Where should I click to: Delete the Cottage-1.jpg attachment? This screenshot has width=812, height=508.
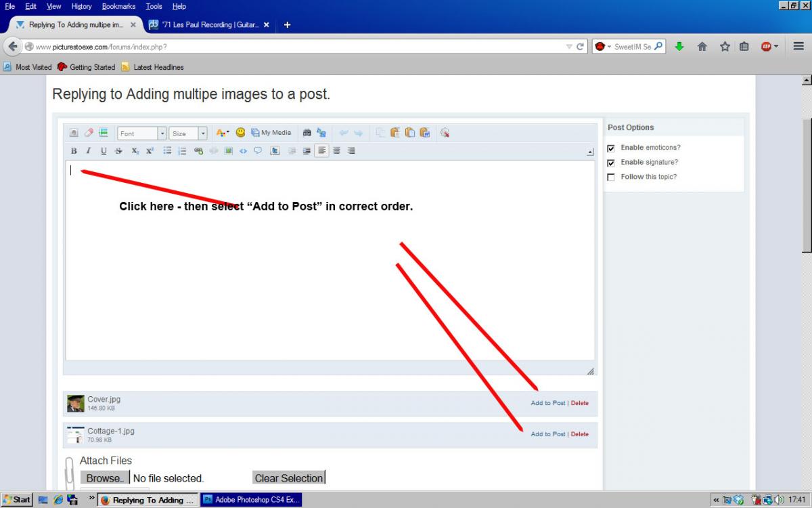pos(580,434)
